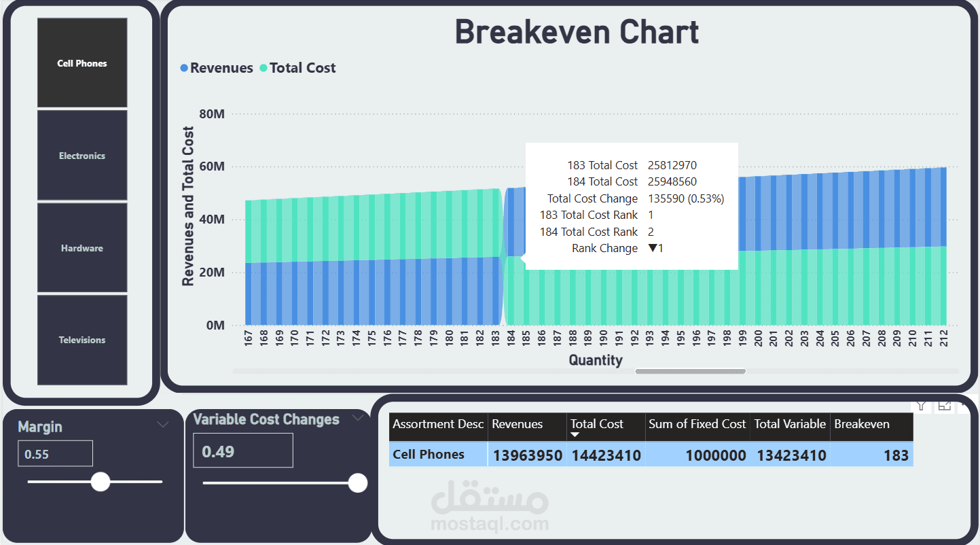980x545 pixels.
Task: Select the Hardware slicer tile
Action: coord(82,248)
